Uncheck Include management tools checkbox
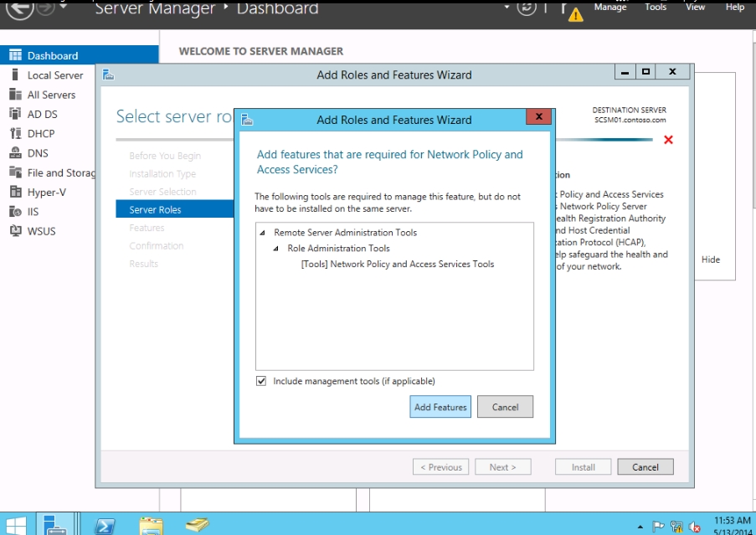Screen dimensions: 756x535 click(x=261, y=381)
